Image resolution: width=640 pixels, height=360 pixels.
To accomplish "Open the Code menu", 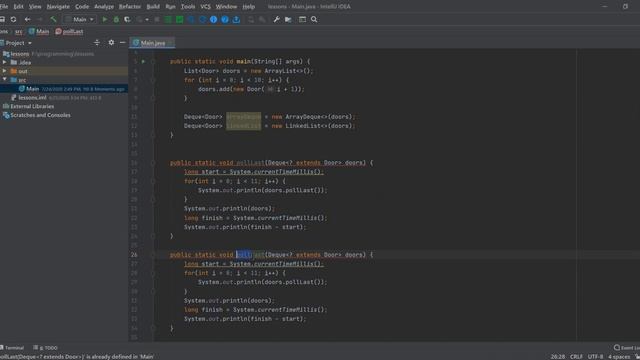I will pyautogui.click(x=82, y=7).
